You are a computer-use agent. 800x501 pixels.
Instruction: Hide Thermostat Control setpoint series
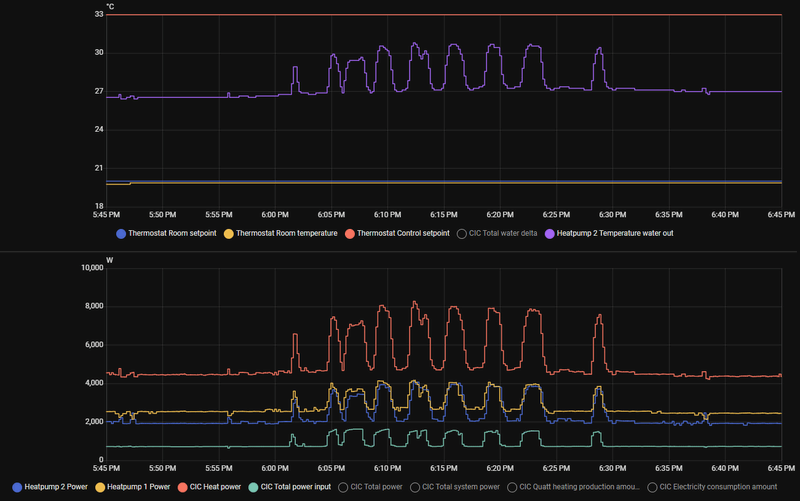397,233
